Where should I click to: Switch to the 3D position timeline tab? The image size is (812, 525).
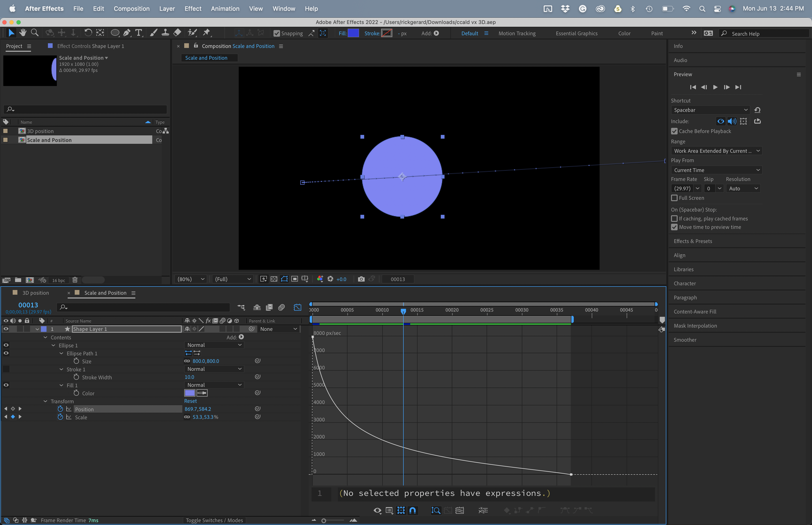[x=35, y=293]
